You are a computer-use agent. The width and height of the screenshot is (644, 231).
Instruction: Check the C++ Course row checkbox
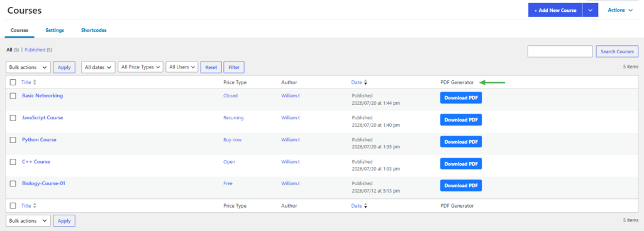pos(13,162)
